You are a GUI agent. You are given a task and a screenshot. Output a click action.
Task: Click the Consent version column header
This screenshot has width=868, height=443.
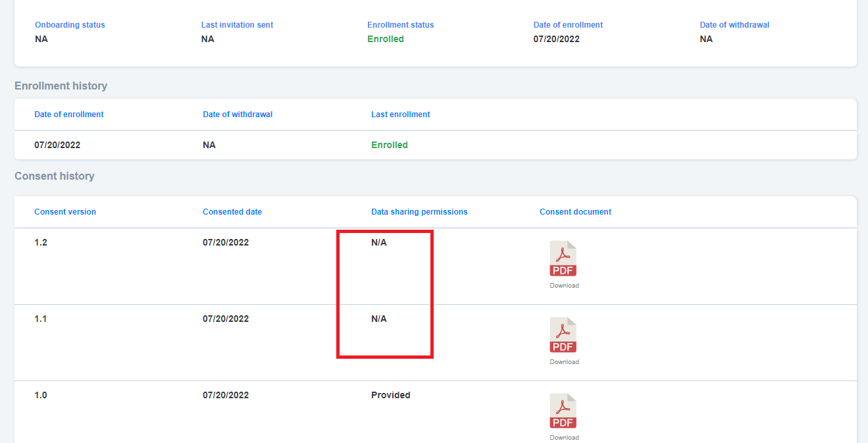click(x=65, y=212)
